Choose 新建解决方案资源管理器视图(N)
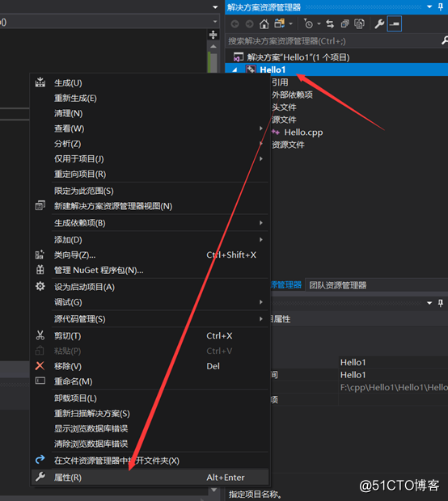The height and width of the screenshot is (501, 448). coord(150,206)
